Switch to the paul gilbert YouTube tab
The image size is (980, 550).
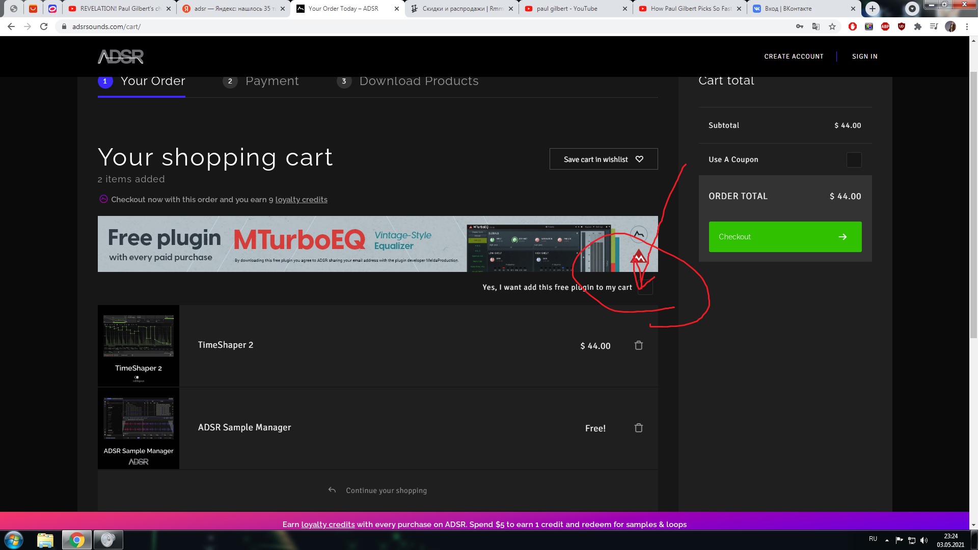(567, 9)
